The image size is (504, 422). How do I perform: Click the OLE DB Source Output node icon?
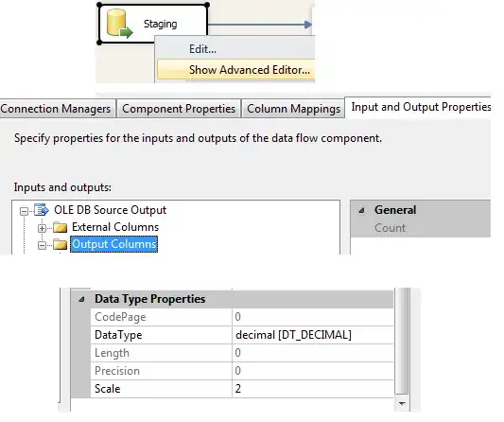(x=42, y=210)
